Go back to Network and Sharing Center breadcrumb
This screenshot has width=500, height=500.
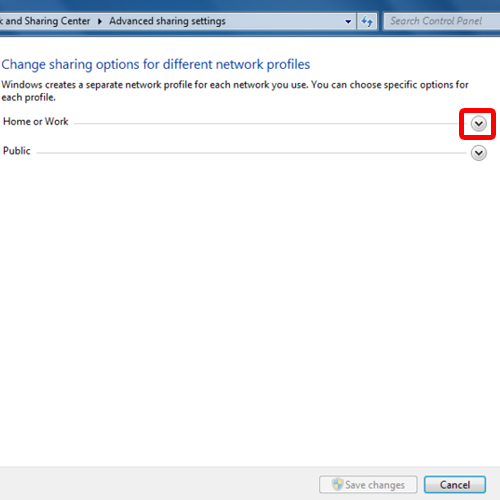(x=45, y=21)
